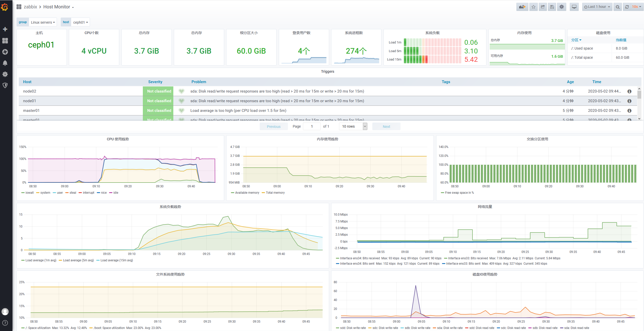Click the sda Disk write rate legend color
644x331 pixels.
pos(434,328)
